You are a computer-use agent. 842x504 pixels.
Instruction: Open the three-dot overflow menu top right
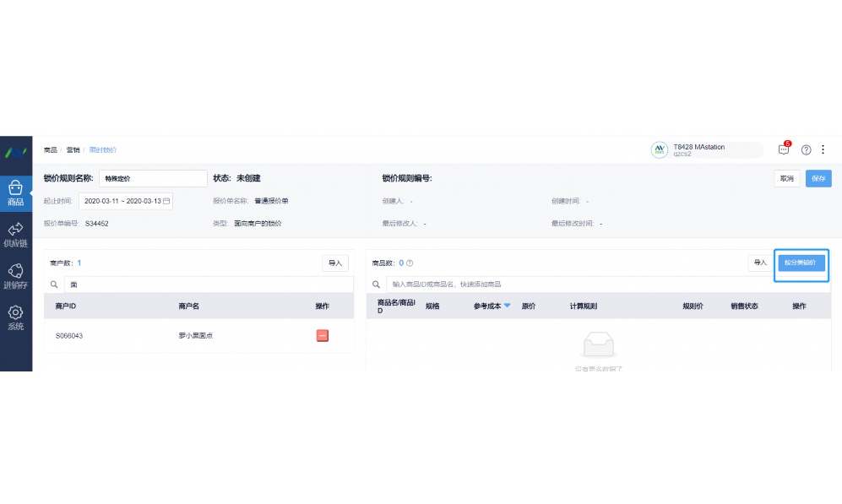point(823,149)
